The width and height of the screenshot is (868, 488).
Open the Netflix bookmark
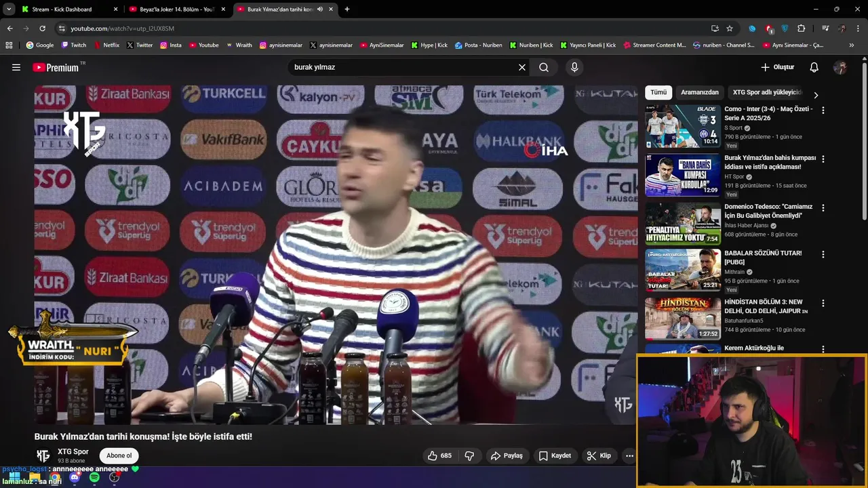[106, 45]
